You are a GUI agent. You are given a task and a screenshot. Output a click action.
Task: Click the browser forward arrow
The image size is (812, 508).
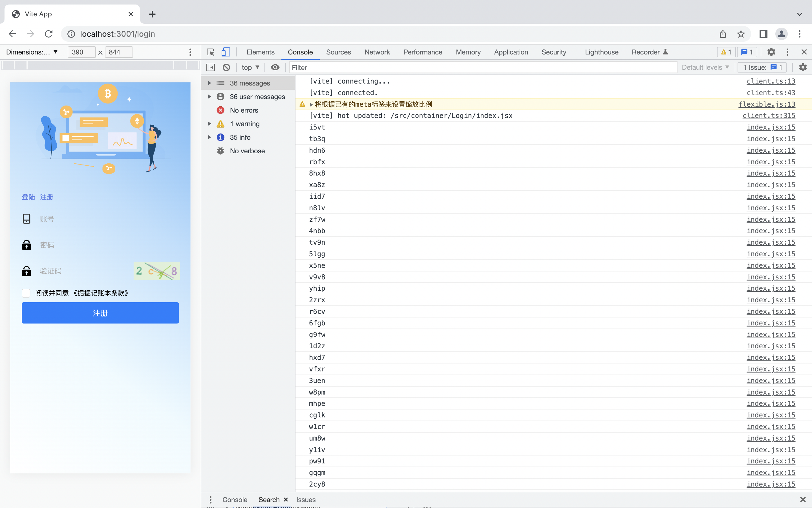point(30,34)
